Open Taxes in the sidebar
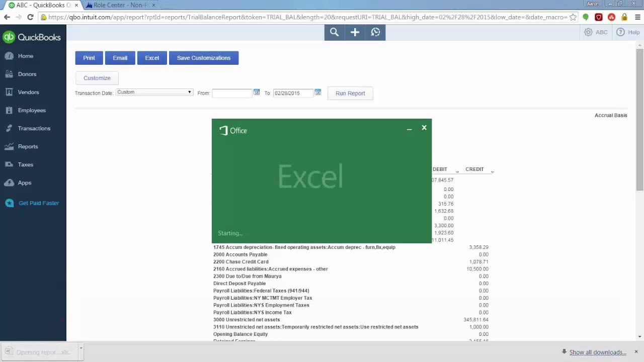The width and height of the screenshot is (644, 362). (x=25, y=164)
